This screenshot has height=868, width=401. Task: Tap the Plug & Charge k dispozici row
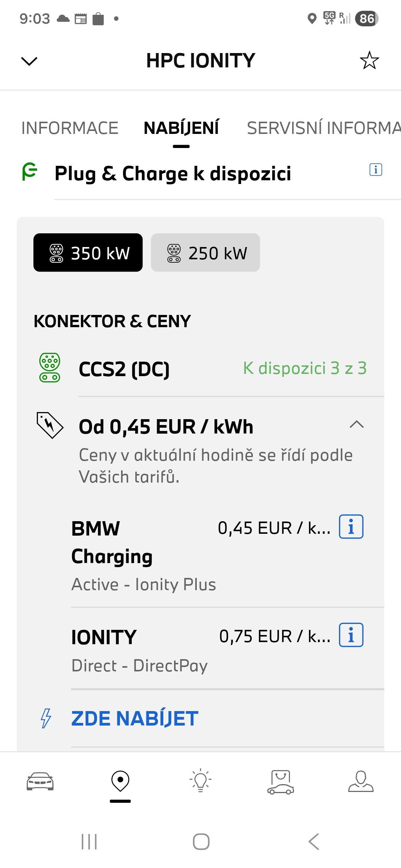(173, 174)
